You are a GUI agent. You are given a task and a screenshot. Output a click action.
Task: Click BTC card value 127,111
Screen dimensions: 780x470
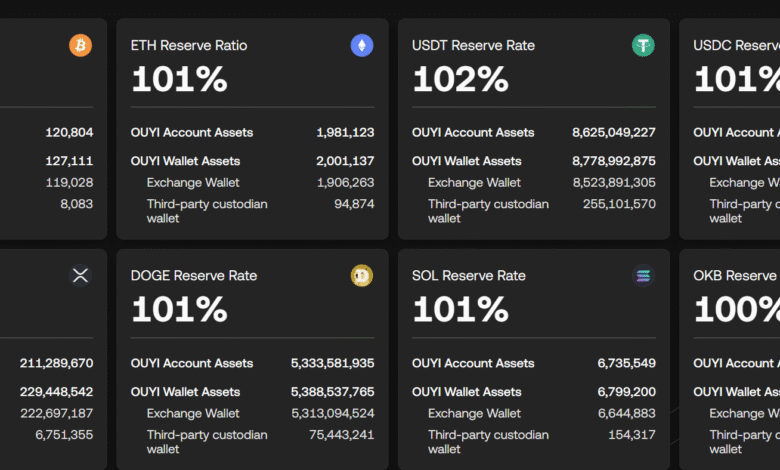pos(69,161)
